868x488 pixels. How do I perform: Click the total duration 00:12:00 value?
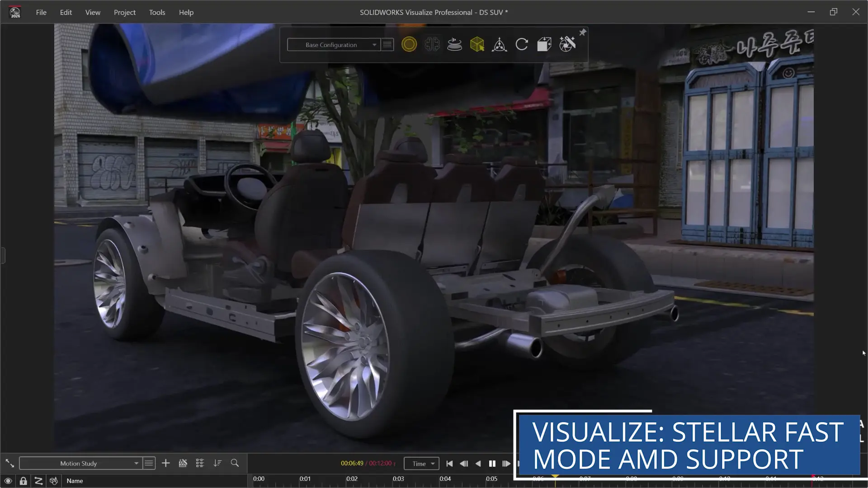(x=381, y=464)
